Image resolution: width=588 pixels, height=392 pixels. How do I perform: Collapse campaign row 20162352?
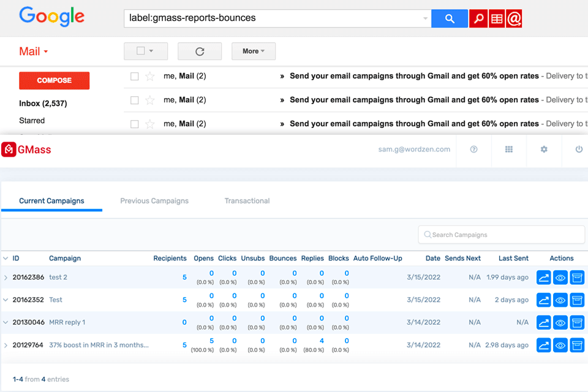pyautogui.click(x=6, y=300)
